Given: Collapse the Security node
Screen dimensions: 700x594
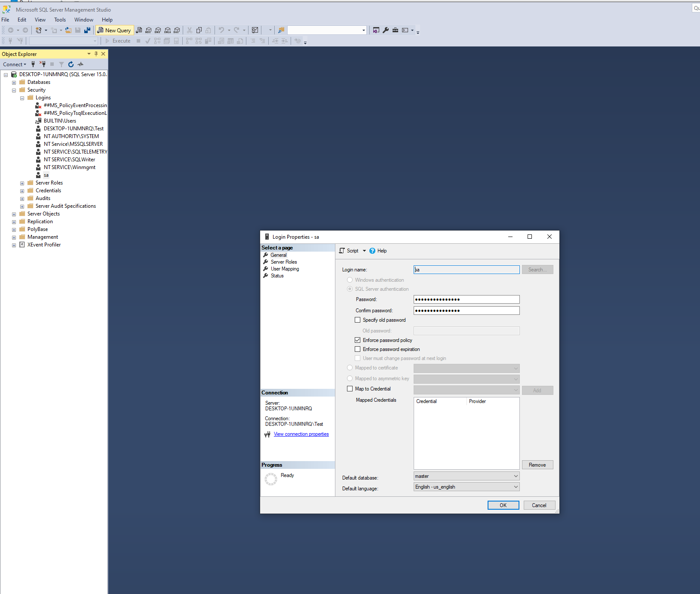Looking at the screenshot, I should (14, 90).
